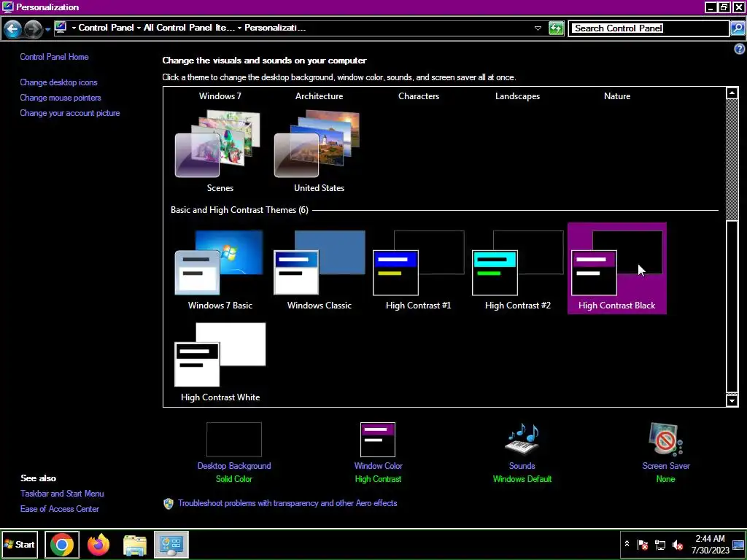Viewport: 747px width, 560px height.
Task: Open recent pages dropdown arrow
Action: tap(47, 29)
